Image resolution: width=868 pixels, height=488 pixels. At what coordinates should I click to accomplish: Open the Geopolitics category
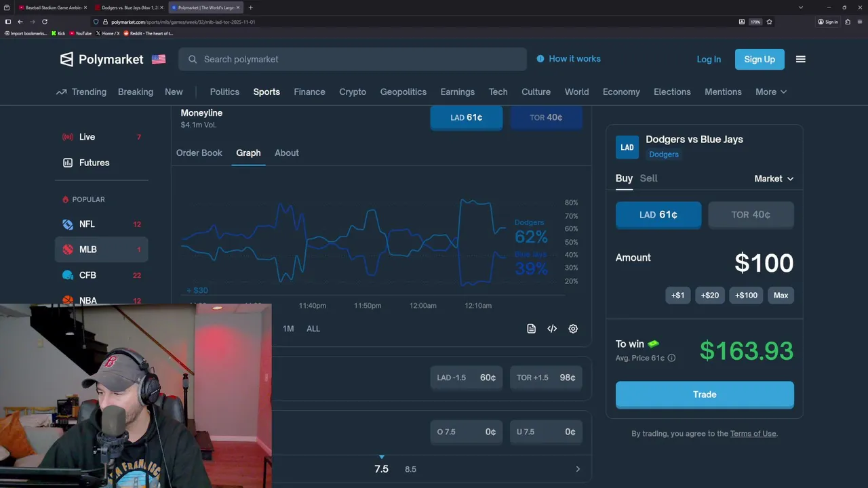tap(403, 92)
